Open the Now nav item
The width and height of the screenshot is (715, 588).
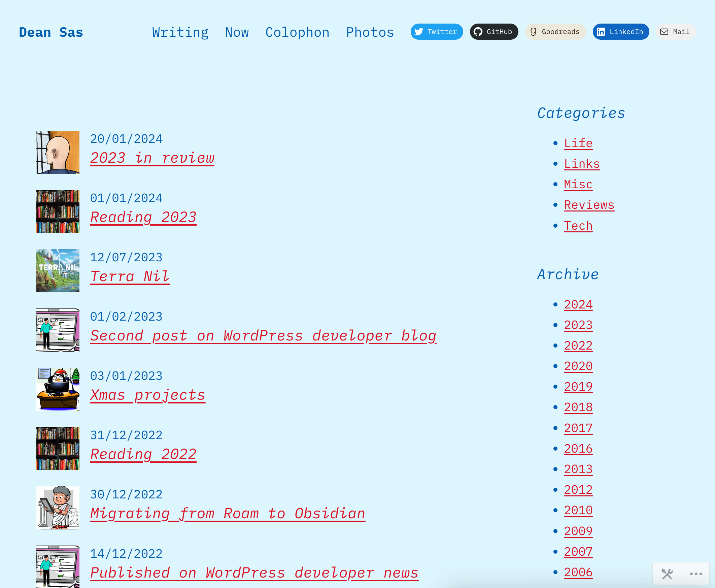[237, 33]
